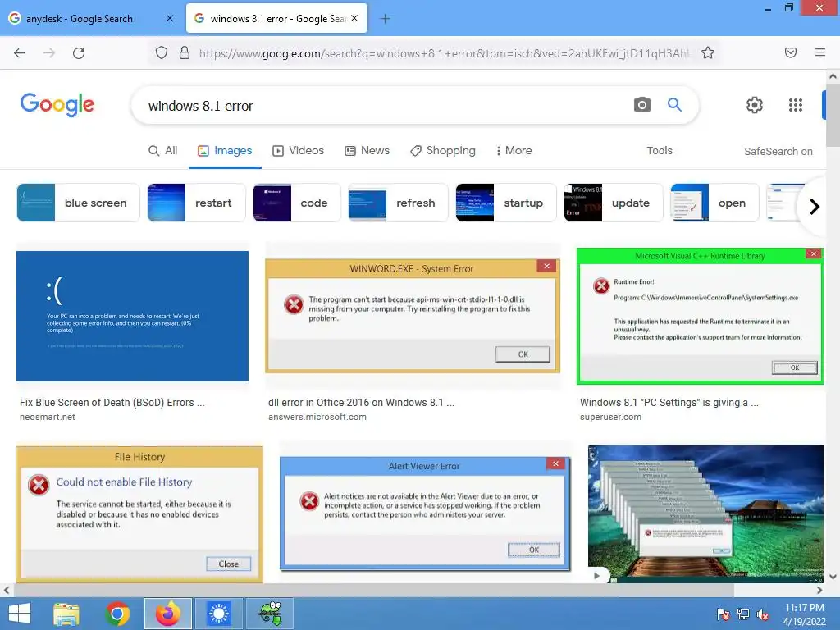840x630 pixels.
Task: Open Action Center flag in system tray
Action: [x=724, y=614]
